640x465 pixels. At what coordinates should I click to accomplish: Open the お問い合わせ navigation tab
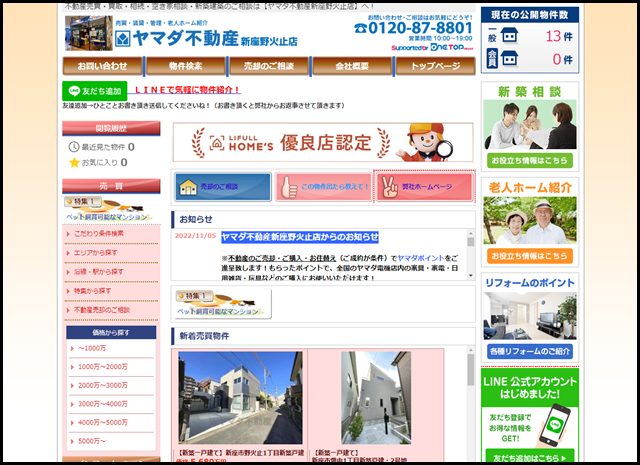pyautogui.click(x=102, y=66)
